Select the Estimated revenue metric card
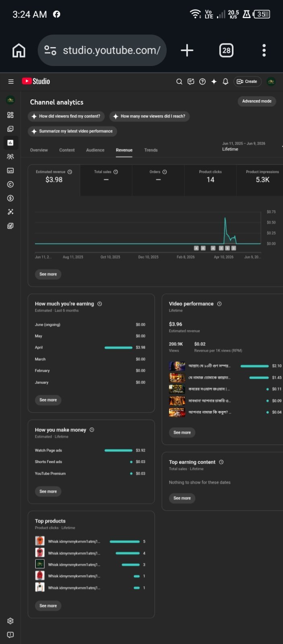Image resolution: width=283 pixels, height=644 pixels. (54, 180)
